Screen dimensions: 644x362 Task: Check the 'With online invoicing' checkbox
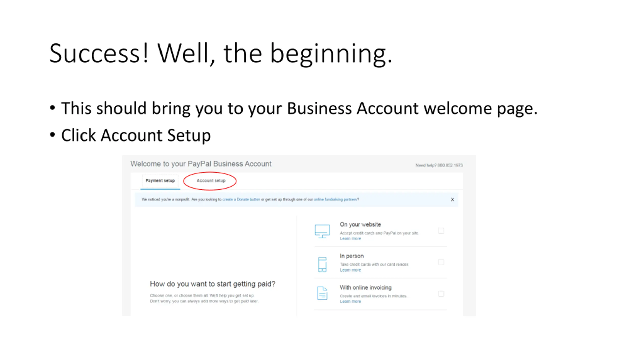(x=441, y=294)
